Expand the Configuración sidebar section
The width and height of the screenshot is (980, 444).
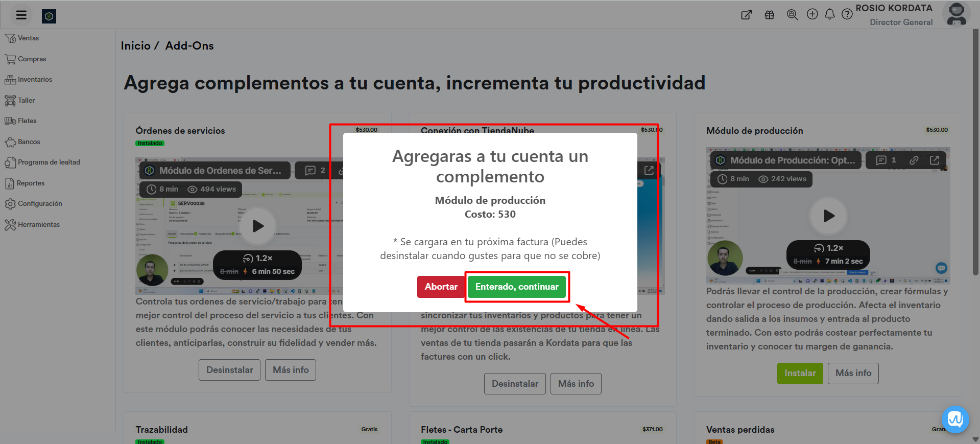[39, 204]
